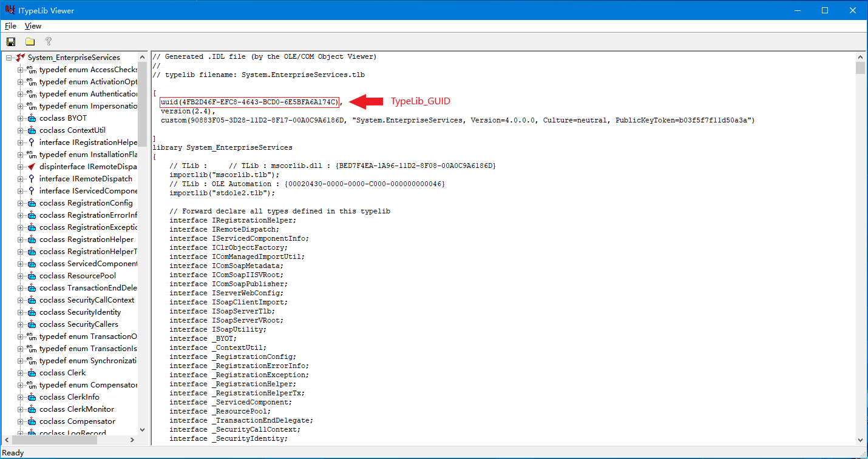This screenshot has width=868, height=459.
Task: Click the IDL pane scroll down arrow
Action: pos(860,441)
